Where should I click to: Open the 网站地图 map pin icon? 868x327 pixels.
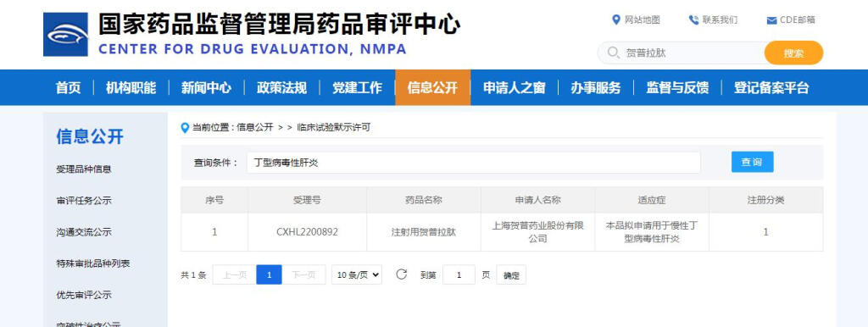point(615,20)
